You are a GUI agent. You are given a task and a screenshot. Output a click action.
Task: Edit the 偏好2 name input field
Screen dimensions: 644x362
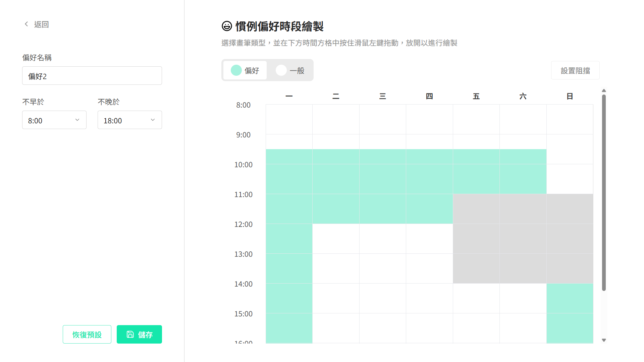(92, 76)
